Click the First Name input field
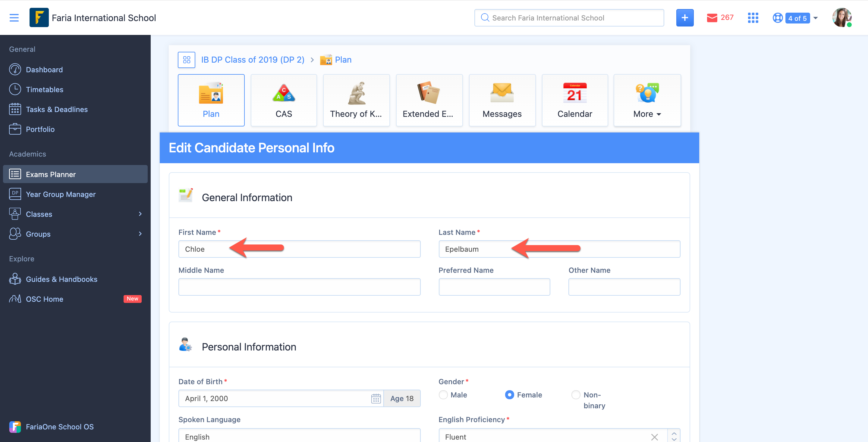 coord(299,249)
